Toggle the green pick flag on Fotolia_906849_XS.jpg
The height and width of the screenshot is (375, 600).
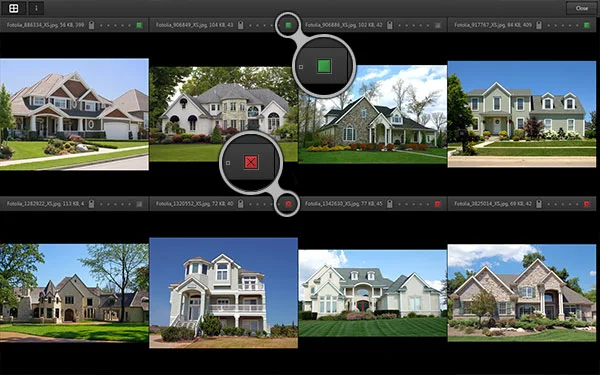289,25
